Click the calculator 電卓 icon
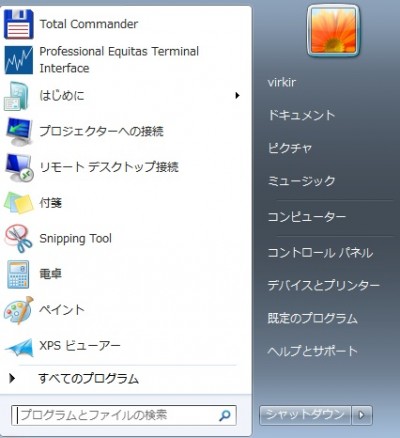400x438 pixels. click(x=18, y=274)
